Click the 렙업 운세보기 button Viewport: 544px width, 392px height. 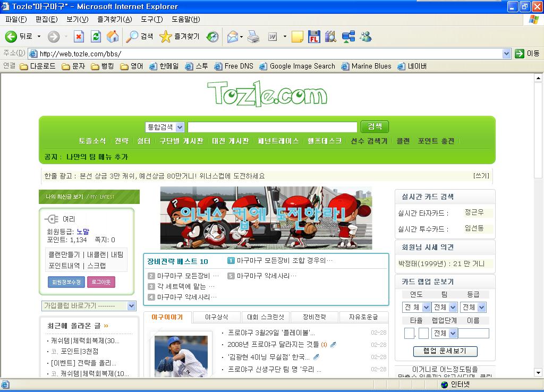click(445, 351)
